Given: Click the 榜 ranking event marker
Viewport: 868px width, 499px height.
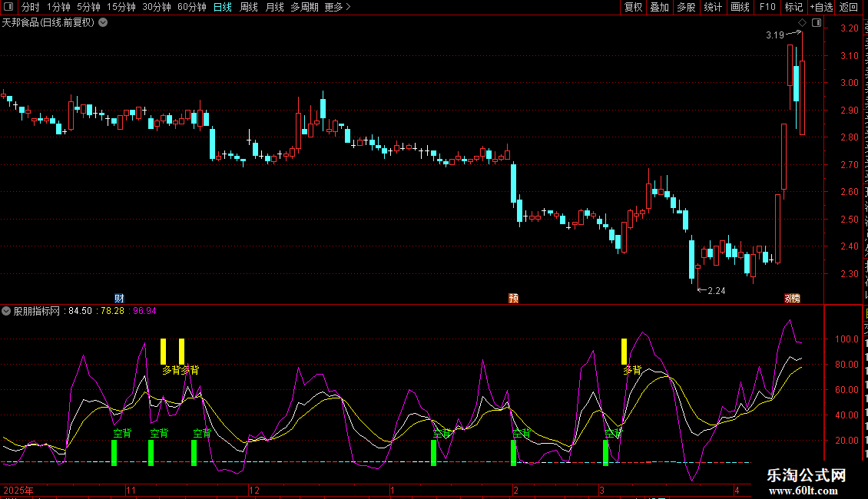Looking at the screenshot, I should [x=795, y=298].
